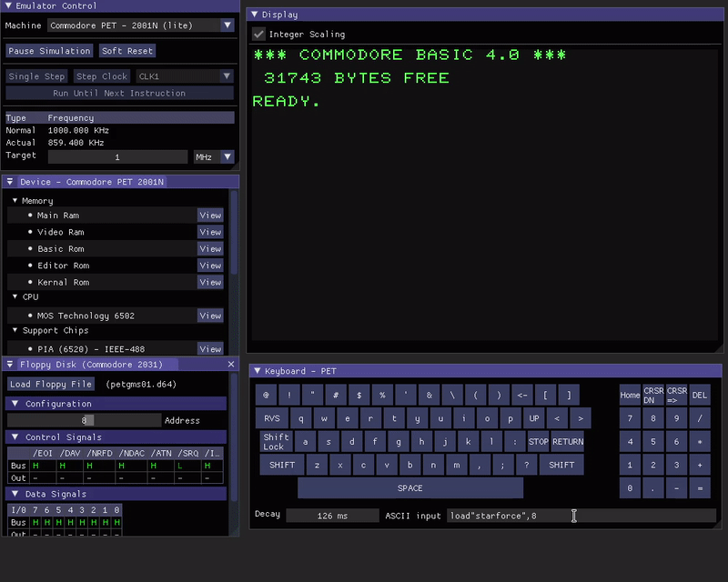
Task: Click the left SHIFT key
Action: click(282, 465)
